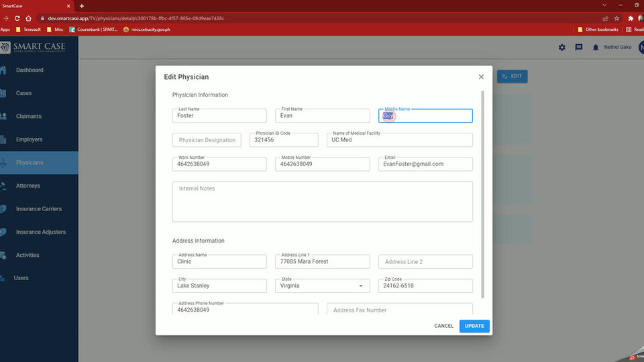Open the notifications bell icon
This screenshot has height=362, width=644.
596,48
